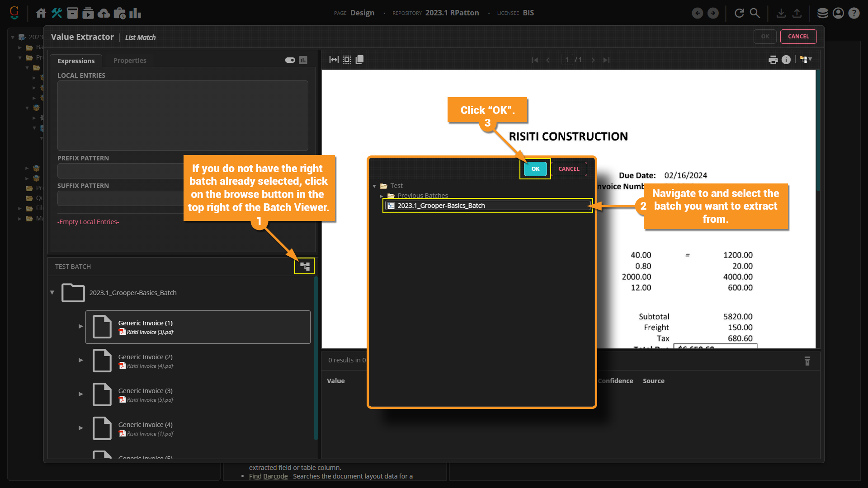
Task: Expand the Previous Batches folder
Action: coord(382,196)
